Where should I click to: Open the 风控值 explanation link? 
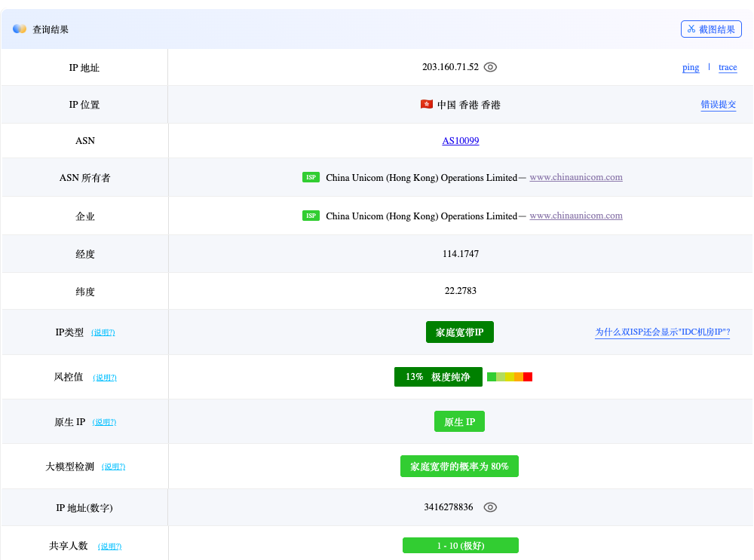coord(105,378)
